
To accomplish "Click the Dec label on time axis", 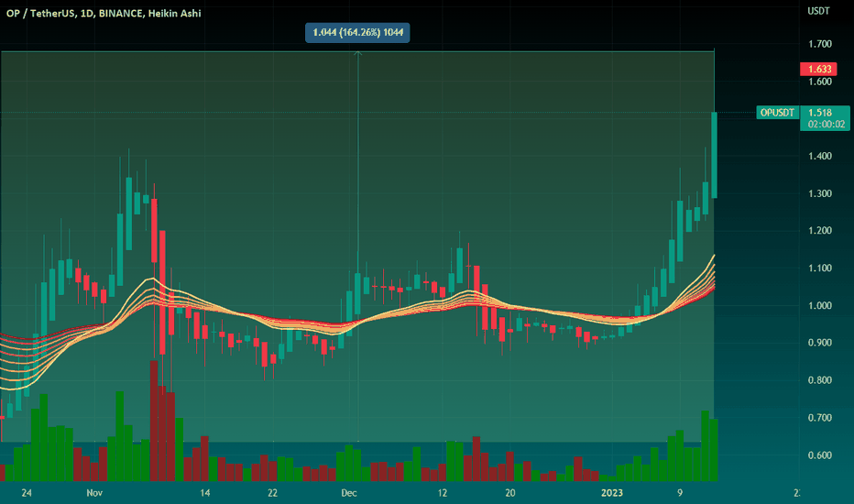I will 348,493.
